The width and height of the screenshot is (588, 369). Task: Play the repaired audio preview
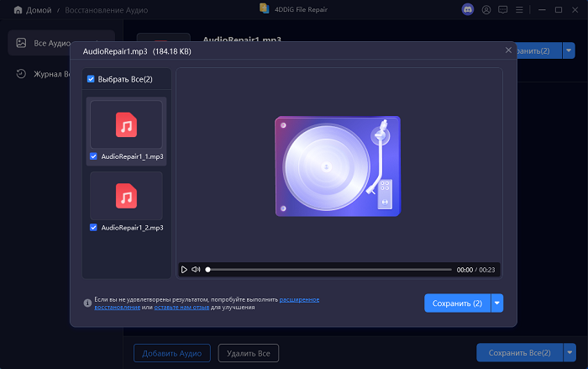[184, 270]
